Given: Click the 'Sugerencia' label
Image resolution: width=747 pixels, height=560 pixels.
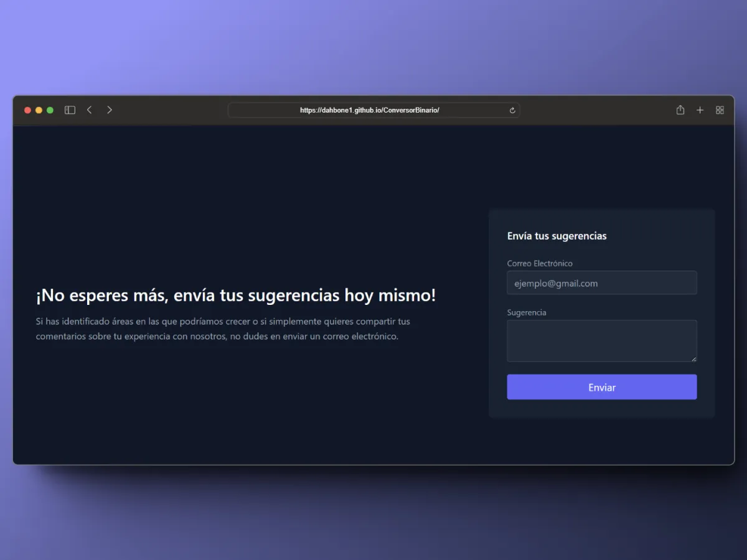Looking at the screenshot, I should (527, 312).
